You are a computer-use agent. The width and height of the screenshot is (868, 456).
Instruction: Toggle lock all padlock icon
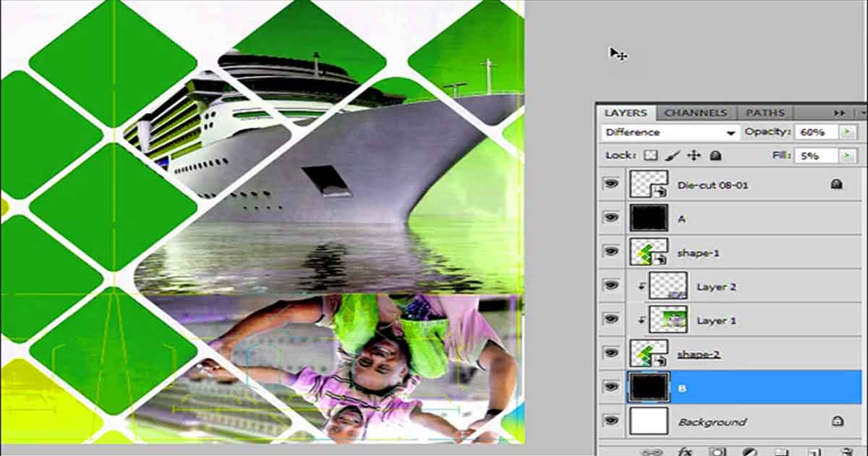[x=715, y=155]
